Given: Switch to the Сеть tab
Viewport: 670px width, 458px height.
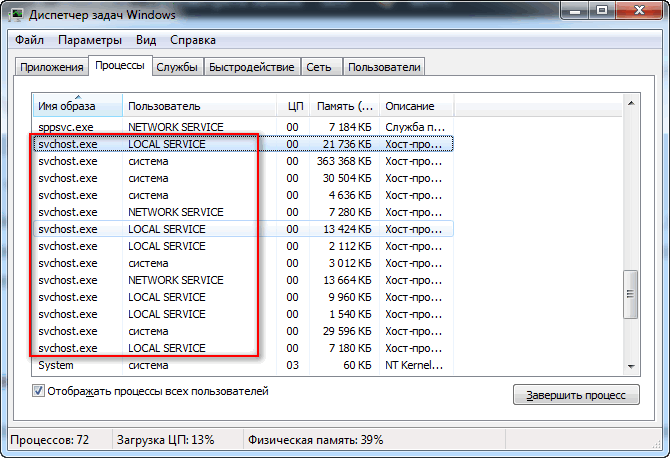Looking at the screenshot, I should 321,67.
